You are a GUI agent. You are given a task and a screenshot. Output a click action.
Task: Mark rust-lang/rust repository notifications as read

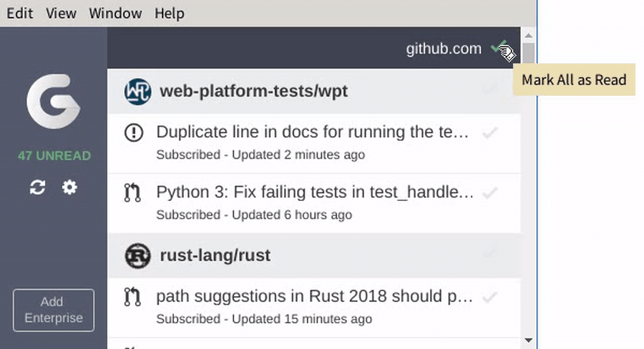pyautogui.click(x=490, y=252)
